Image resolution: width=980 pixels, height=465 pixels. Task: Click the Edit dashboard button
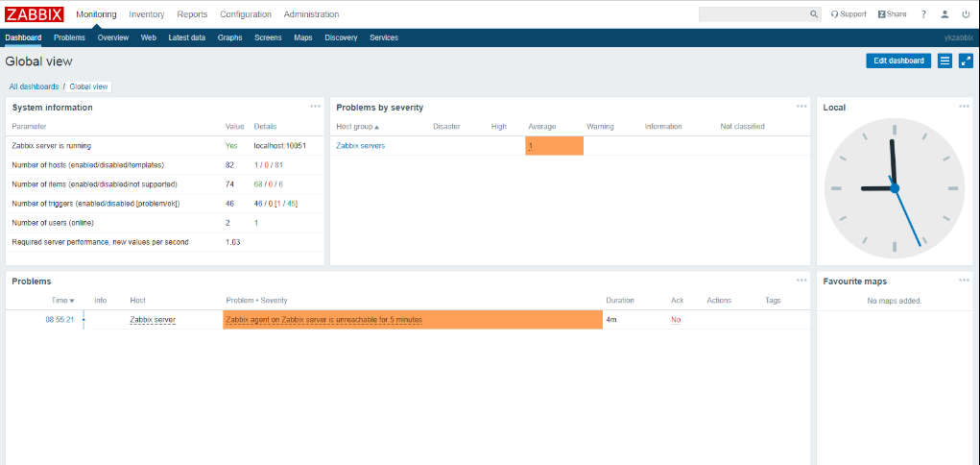point(898,61)
